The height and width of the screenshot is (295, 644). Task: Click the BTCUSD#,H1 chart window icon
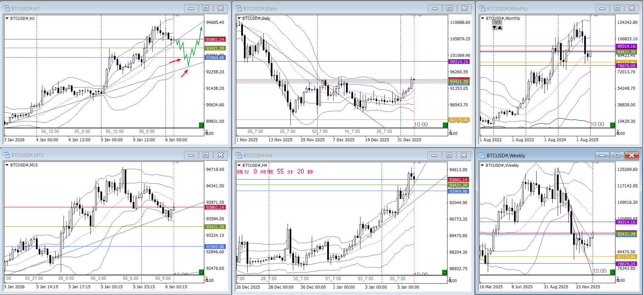[7, 8]
